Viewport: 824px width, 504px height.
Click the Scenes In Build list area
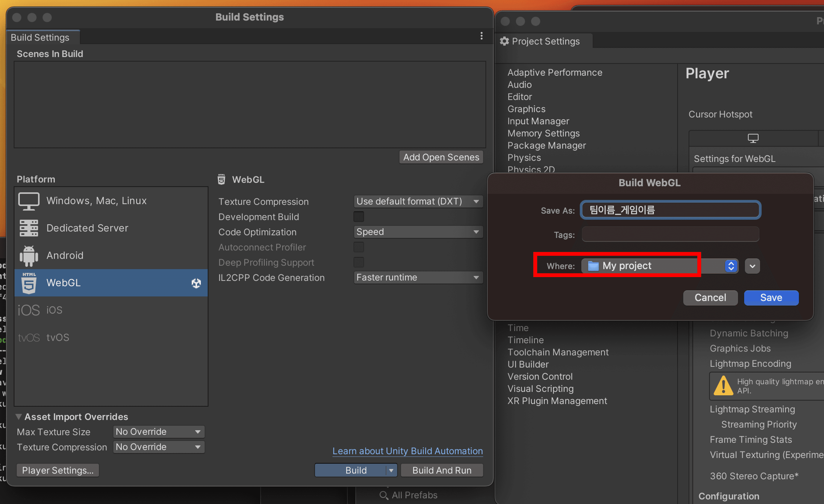click(250, 105)
